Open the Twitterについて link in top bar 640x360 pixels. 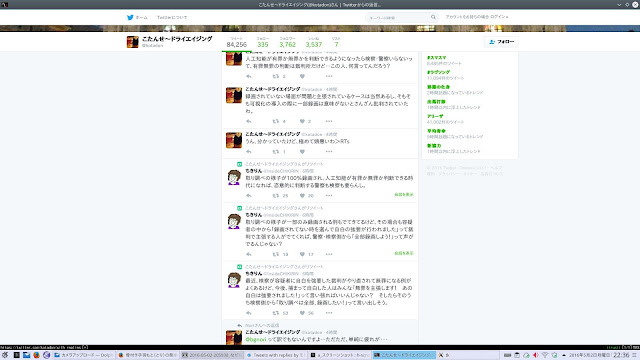pos(172,18)
